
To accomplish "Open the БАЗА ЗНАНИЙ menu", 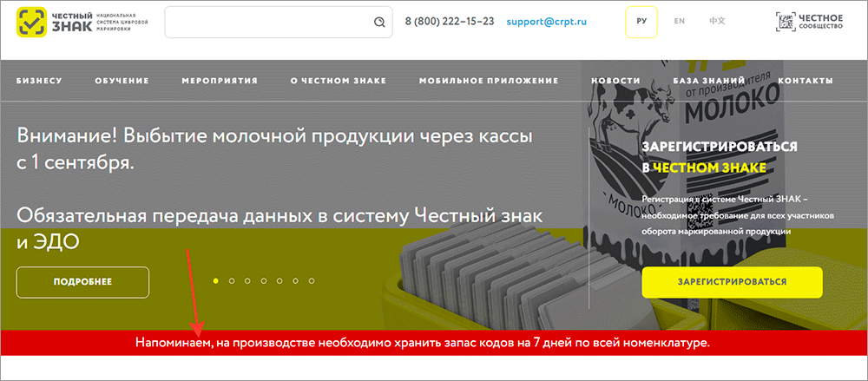I will pos(709,81).
